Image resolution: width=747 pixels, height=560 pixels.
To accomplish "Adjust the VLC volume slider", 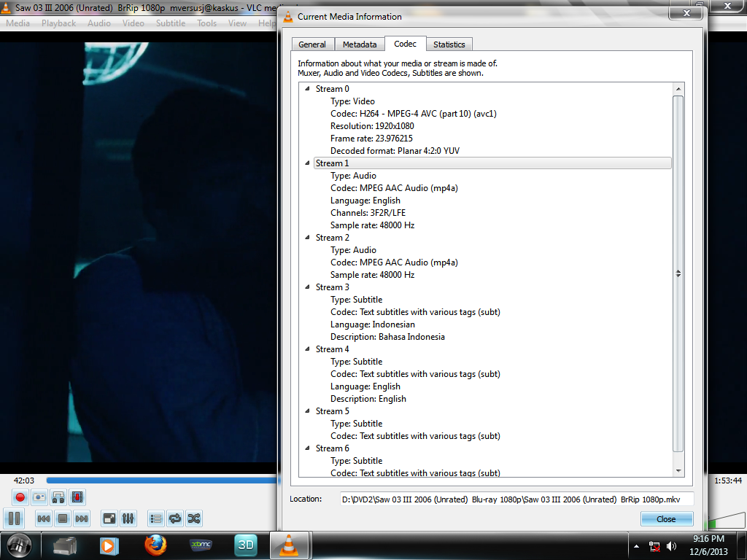I will tap(727, 521).
